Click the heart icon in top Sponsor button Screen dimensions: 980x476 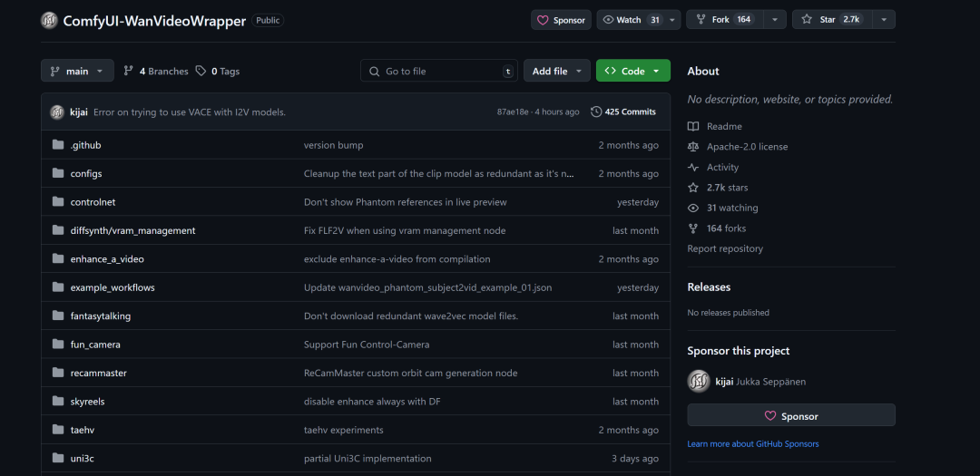pos(544,20)
